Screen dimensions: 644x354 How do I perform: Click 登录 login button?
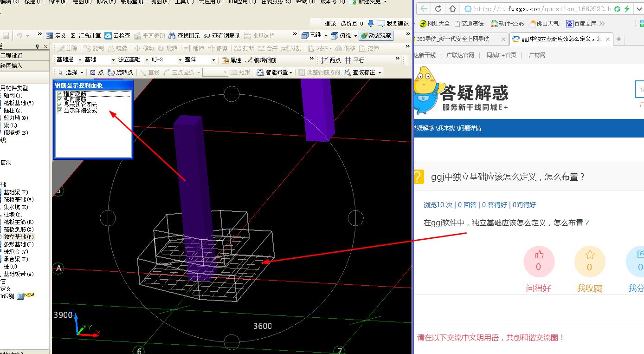(330, 23)
